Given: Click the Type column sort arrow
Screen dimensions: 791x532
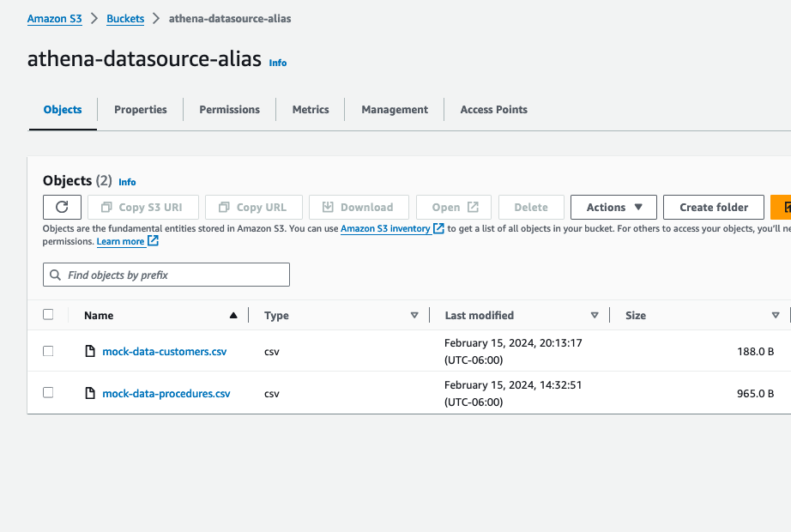Looking at the screenshot, I should [x=414, y=316].
